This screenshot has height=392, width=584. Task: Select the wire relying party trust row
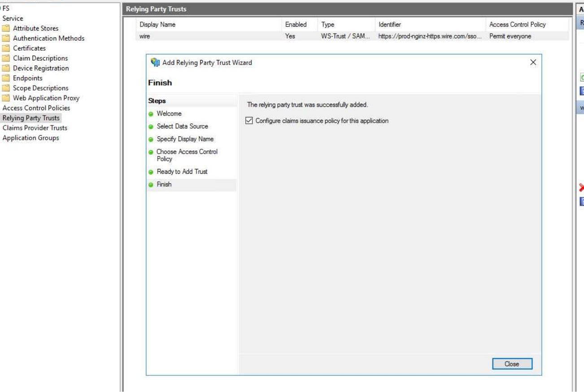pyautogui.click(x=145, y=36)
